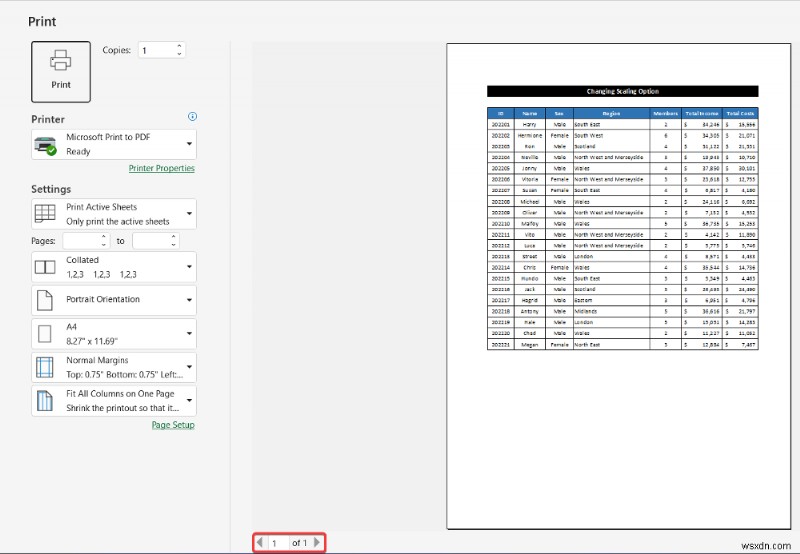The image size is (800, 554).
Task: Click the A4 paper icon
Action: [x=45, y=334]
